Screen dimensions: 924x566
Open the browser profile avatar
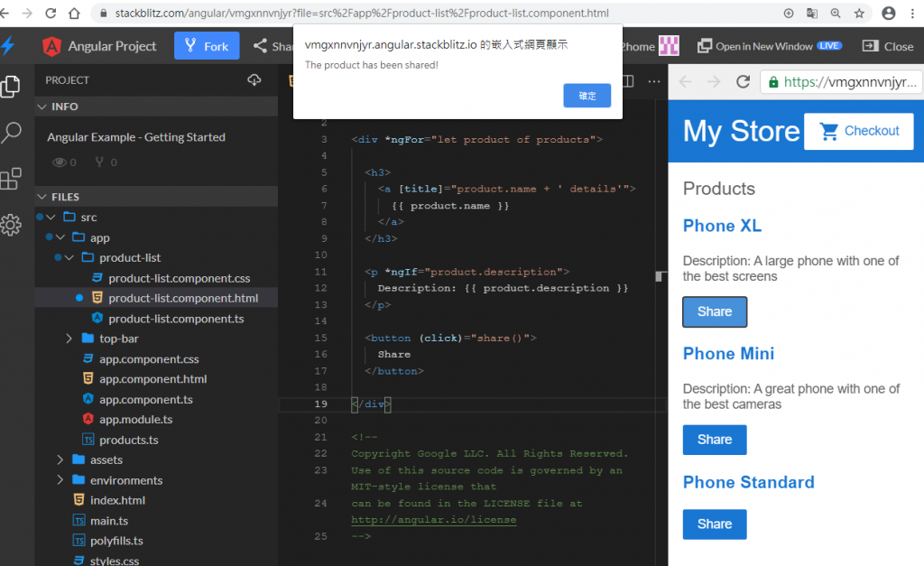pos(889,13)
